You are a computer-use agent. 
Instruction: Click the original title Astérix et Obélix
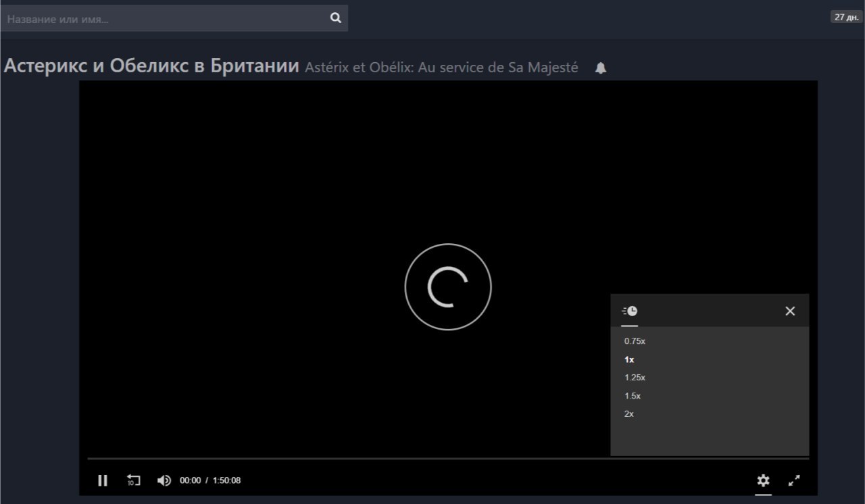pyautogui.click(x=441, y=68)
